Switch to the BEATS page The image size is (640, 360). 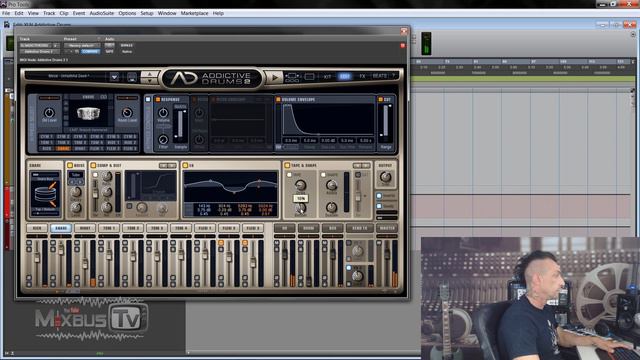coord(379,76)
